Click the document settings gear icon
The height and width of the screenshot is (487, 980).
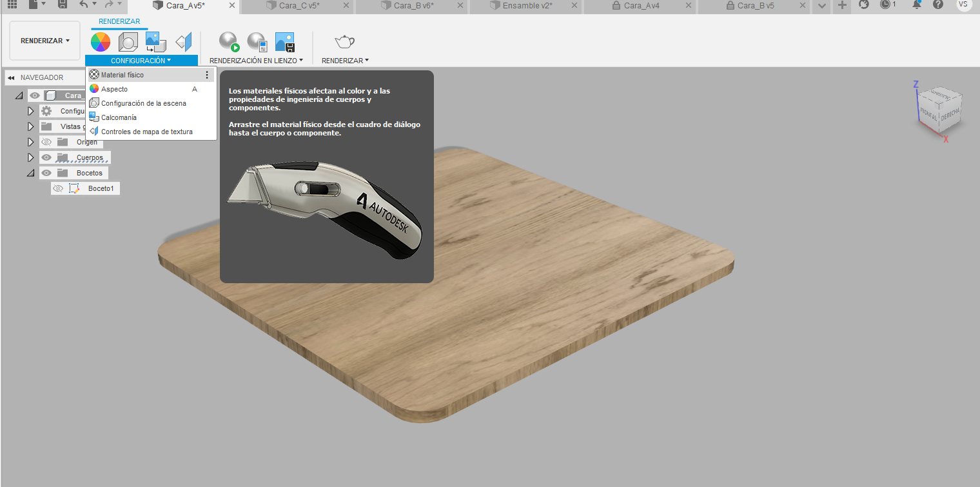tap(46, 111)
